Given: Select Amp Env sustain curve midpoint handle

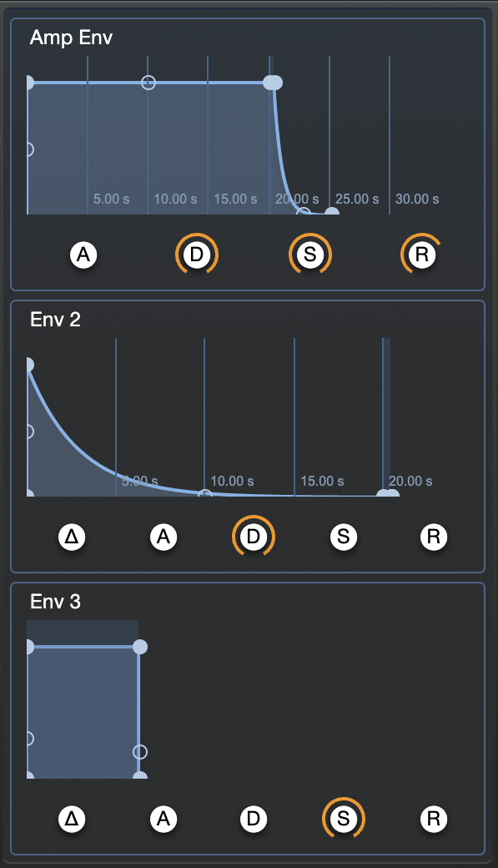Looking at the screenshot, I should coord(148,83).
